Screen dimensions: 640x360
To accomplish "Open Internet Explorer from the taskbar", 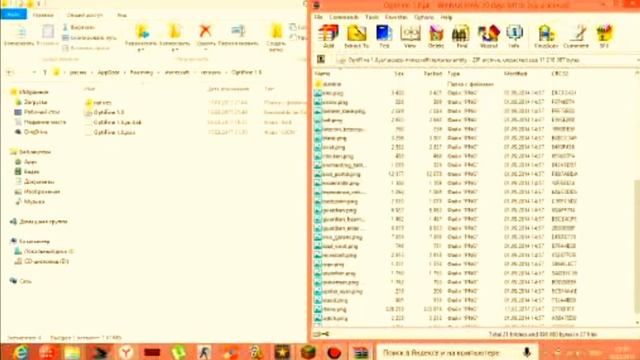I will (20, 352).
